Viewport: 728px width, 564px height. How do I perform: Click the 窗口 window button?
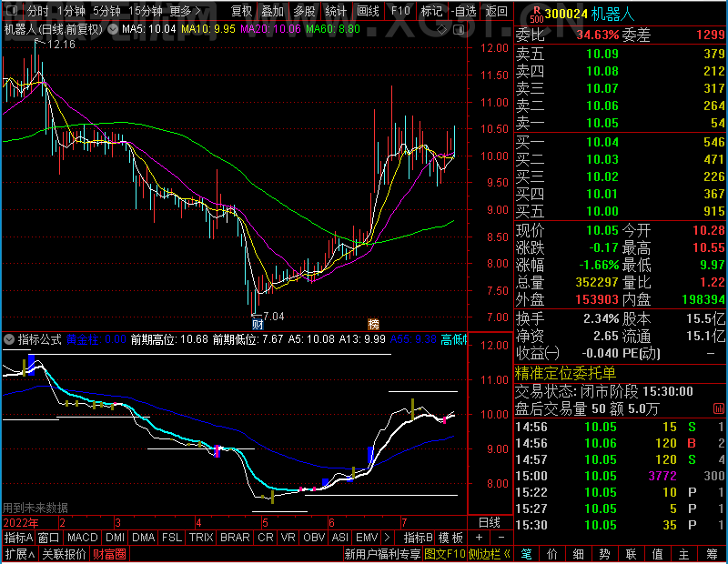tap(49, 538)
